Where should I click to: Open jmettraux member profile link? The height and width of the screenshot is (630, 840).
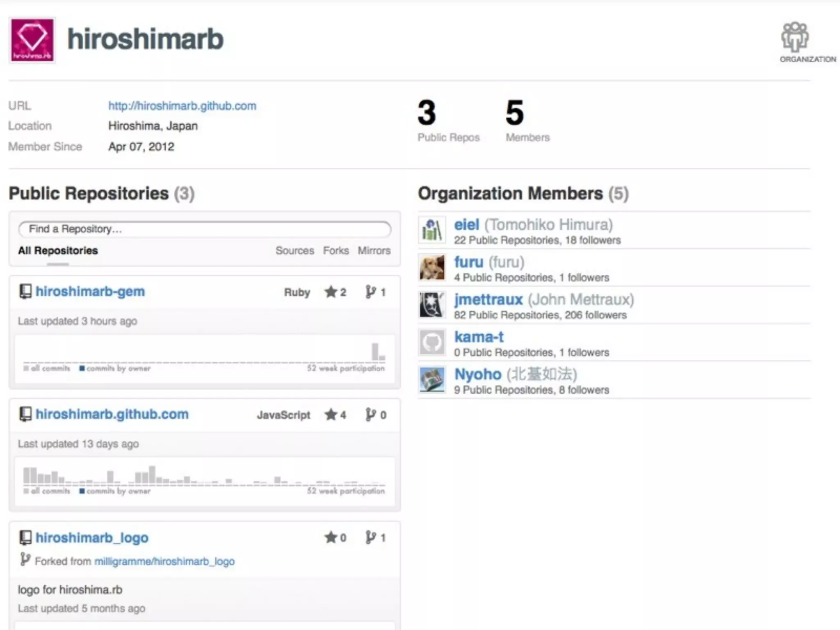point(488,299)
